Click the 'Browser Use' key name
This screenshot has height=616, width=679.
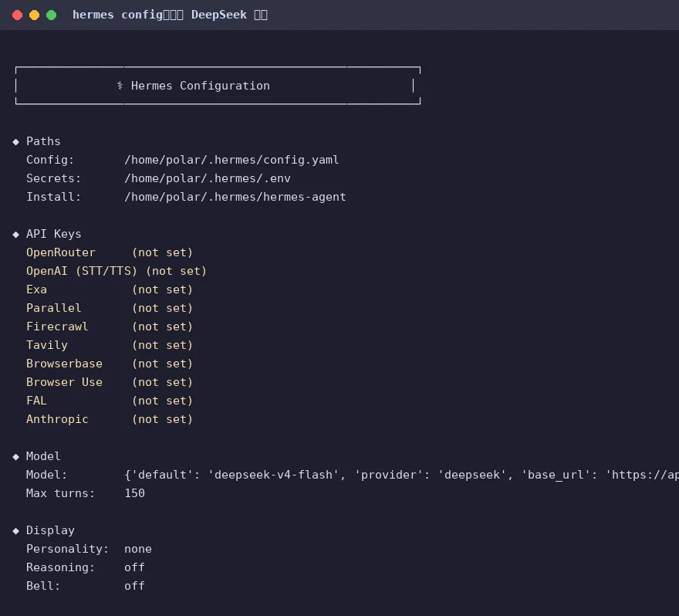click(x=64, y=382)
